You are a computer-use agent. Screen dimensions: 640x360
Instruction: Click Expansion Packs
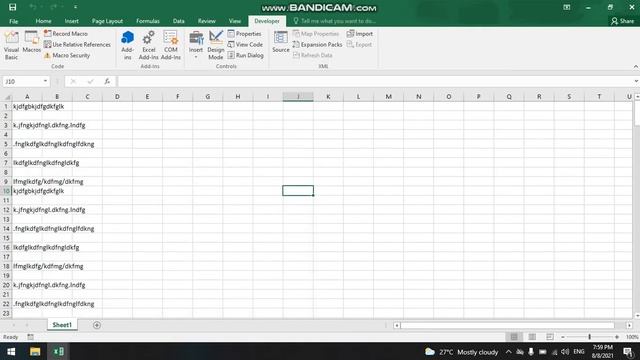[318, 44]
